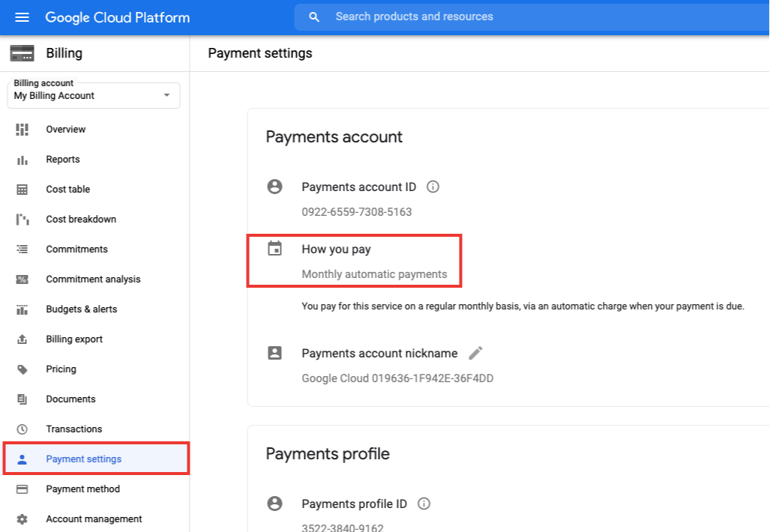Select the account ID 0922-6559-7308-5163
The image size is (770, 532).
coord(357,212)
